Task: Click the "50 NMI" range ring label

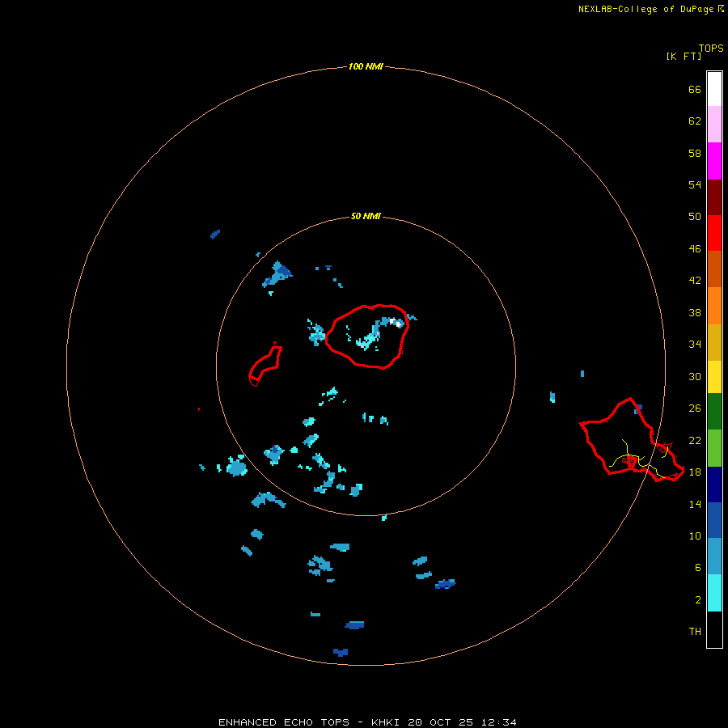Action: point(366,216)
